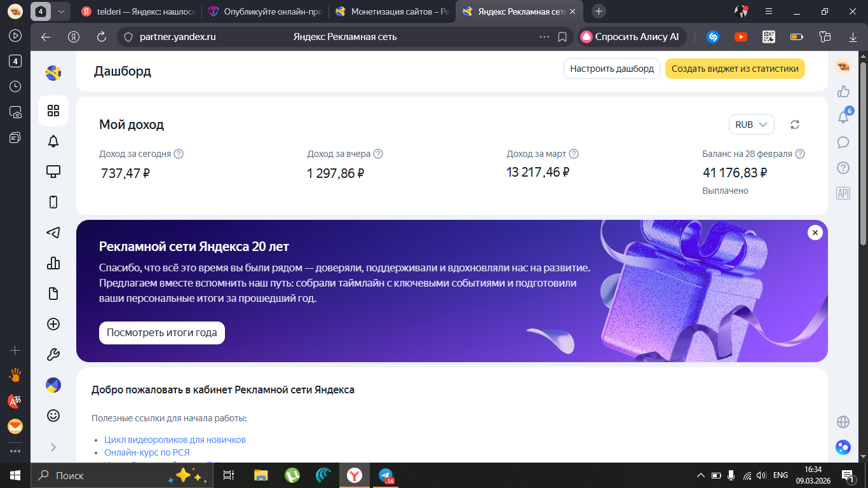This screenshot has height=488, width=868.
Task: Open Telegram from the Windows taskbar
Action: pos(386,475)
